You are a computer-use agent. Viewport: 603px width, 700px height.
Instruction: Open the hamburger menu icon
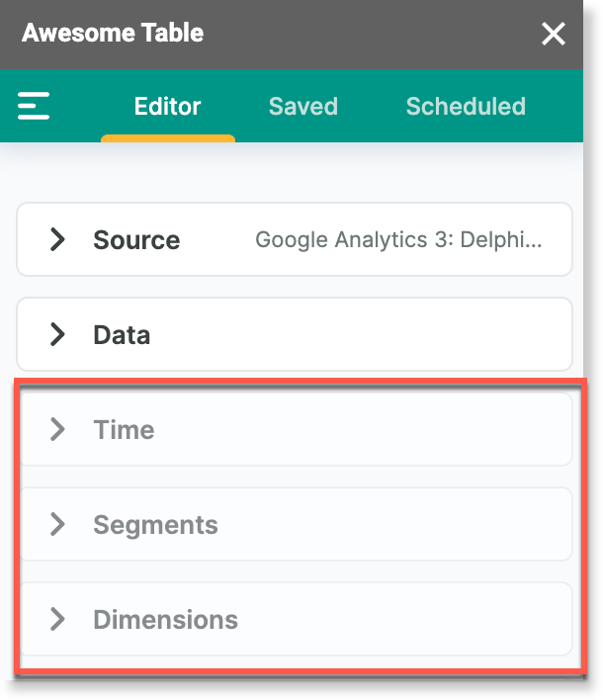34,106
